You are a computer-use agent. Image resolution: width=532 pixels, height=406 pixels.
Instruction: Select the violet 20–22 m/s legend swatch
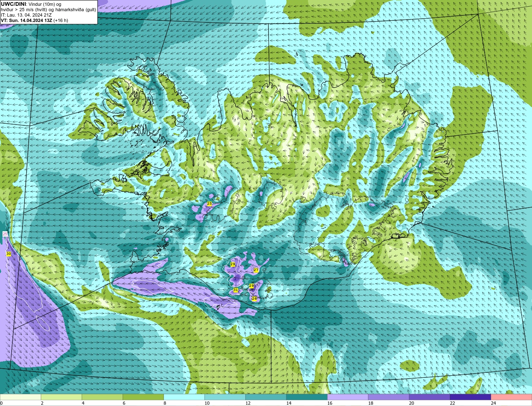430,397
